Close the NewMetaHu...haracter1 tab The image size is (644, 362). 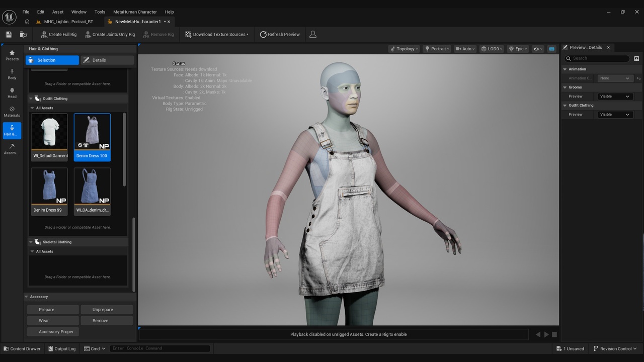coord(169,22)
